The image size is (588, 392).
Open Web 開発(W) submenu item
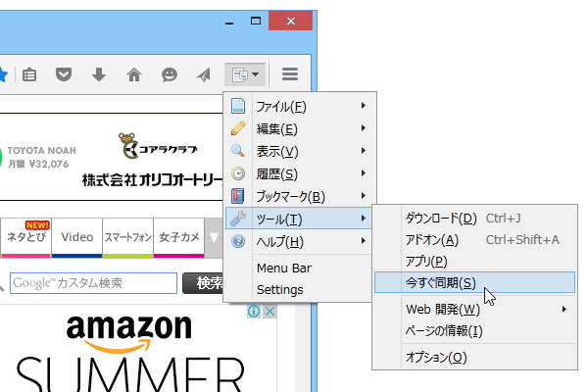click(474, 309)
